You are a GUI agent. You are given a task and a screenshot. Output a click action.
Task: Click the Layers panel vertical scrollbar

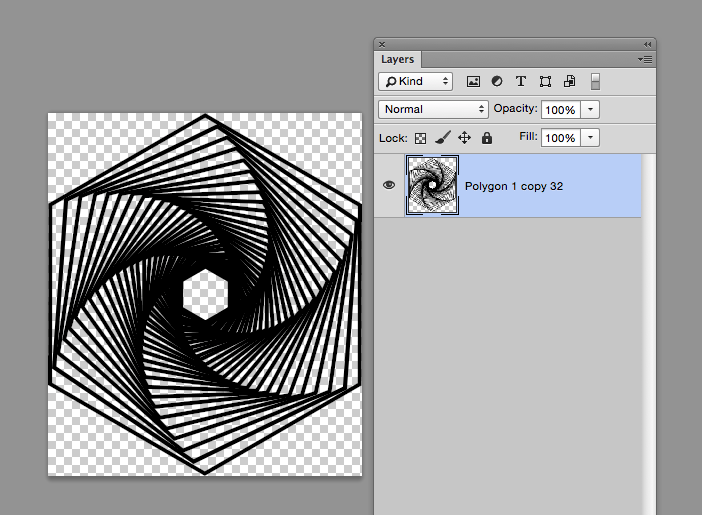click(x=648, y=334)
